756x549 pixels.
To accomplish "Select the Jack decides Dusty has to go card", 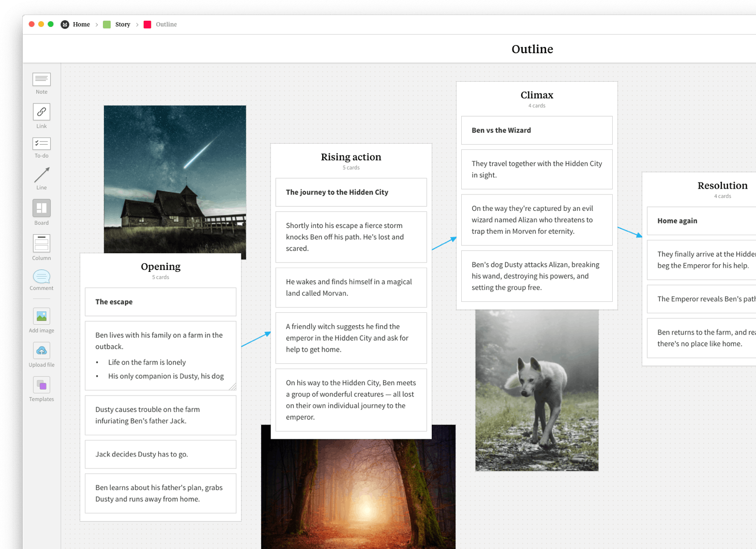I will click(160, 454).
